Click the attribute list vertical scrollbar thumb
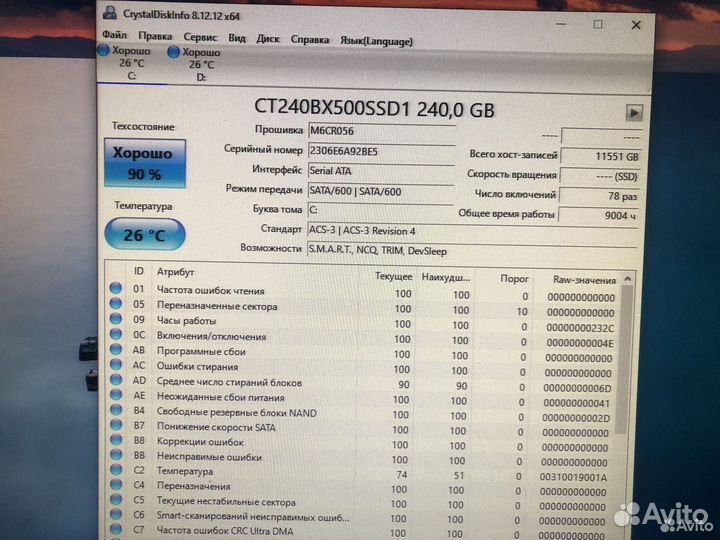This screenshot has height=540, width=720. [x=624, y=360]
